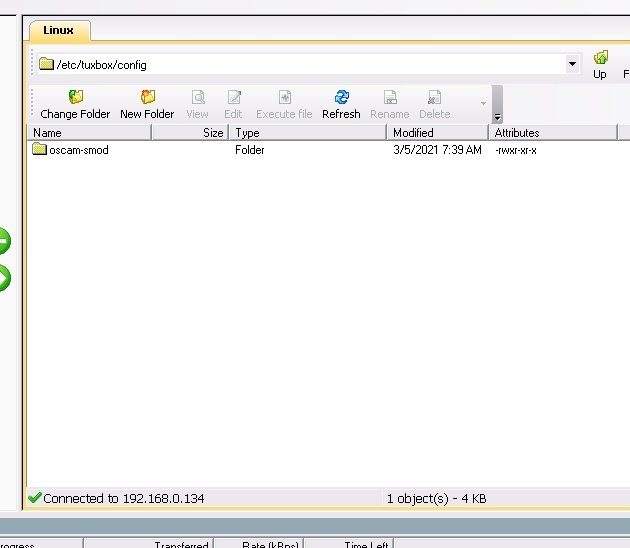Click the Edit file toolbar icon
The image size is (630, 548).
[233, 103]
